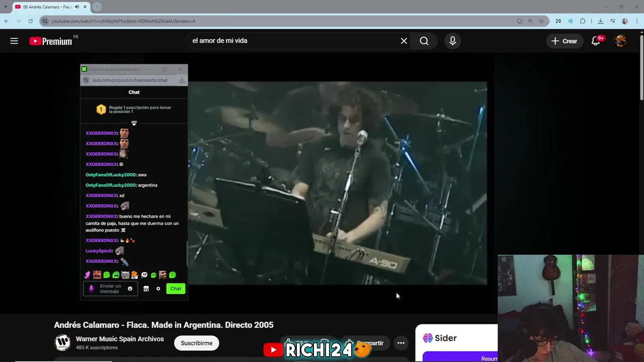644x362 pixels.
Task: Click XXGERXONXX on the 'xd' message
Action: pyautogui.click(x=101, y=196)
